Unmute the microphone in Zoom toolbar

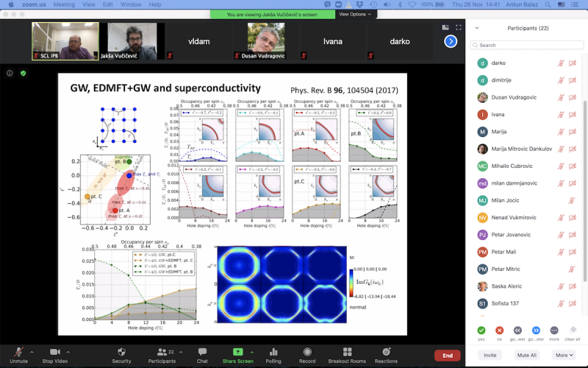tap(18, 355)
